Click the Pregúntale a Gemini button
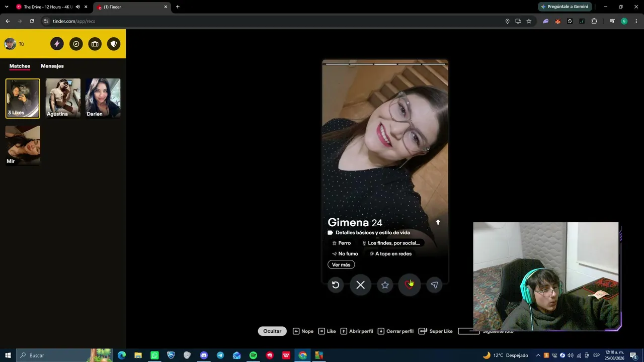 click(564, 7)
